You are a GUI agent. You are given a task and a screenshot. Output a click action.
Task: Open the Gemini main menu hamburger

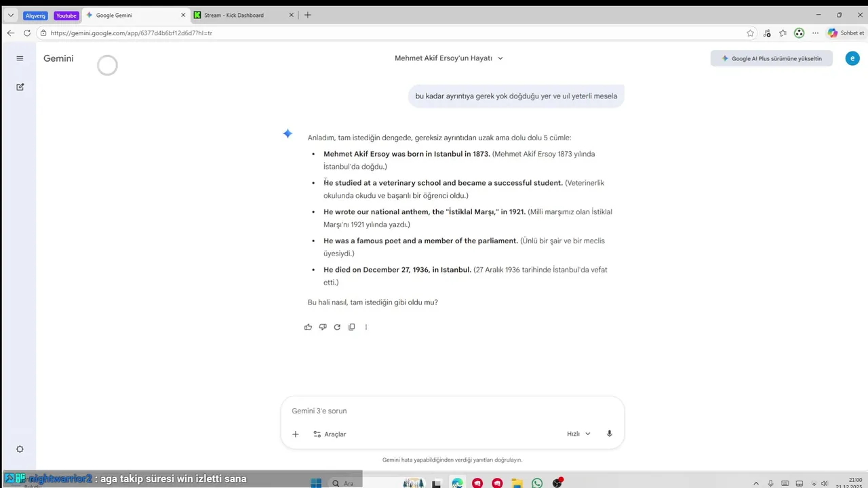click(20, 58)
